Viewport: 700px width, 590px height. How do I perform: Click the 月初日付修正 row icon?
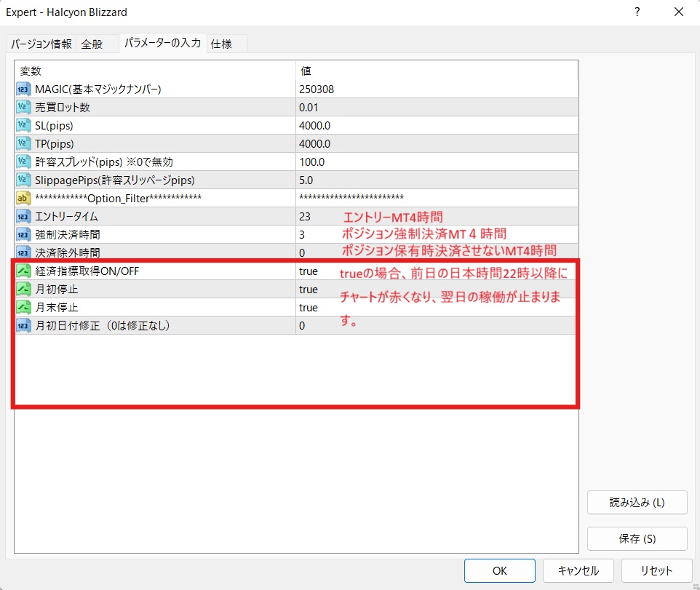(x=23, y=325)
